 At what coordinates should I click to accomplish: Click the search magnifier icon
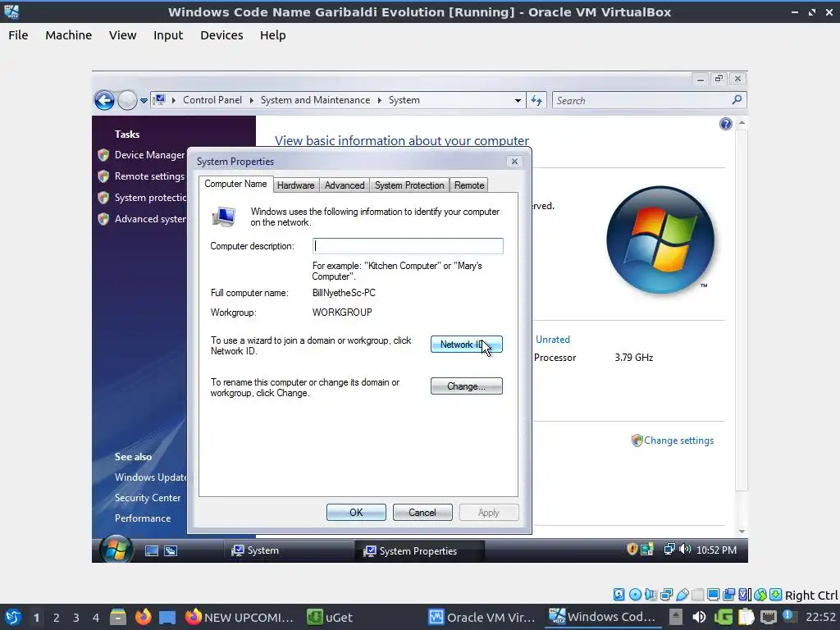pos(737,99)
